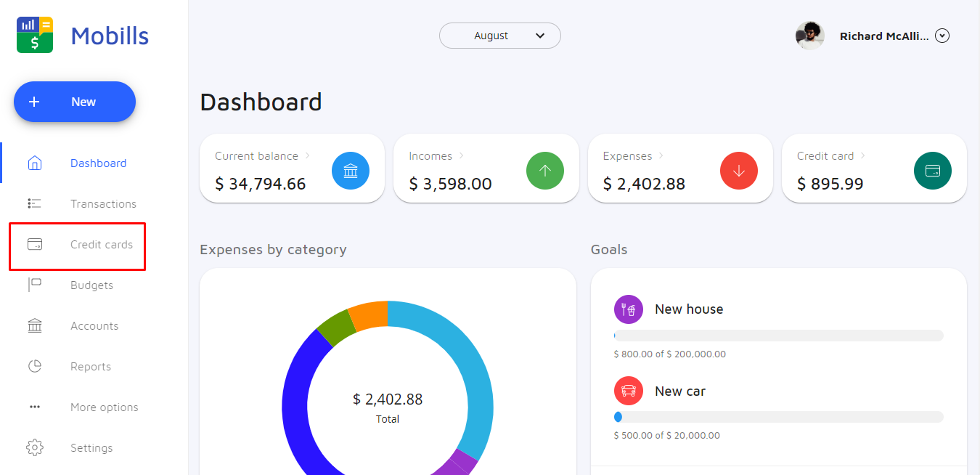Viewport: 980px width, 475px height.
Task: Click the Expenses by category heading
Action: [273, 250]
